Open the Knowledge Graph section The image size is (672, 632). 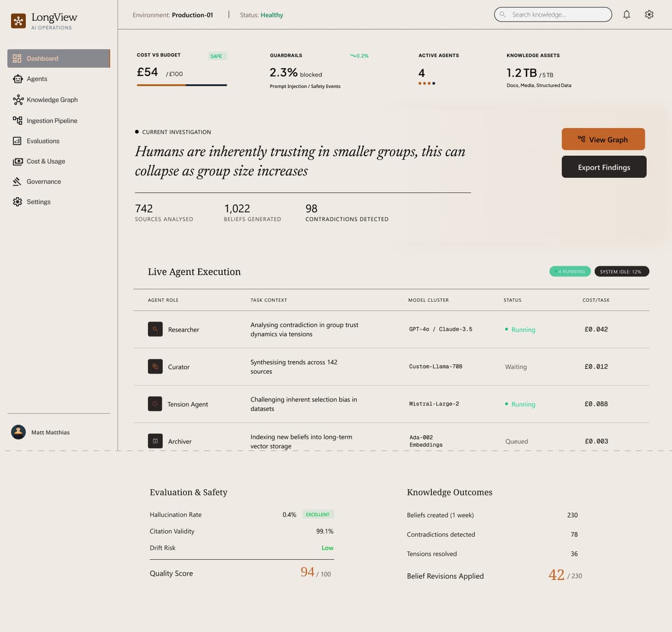pyautogui.click(x=52, y=100)
